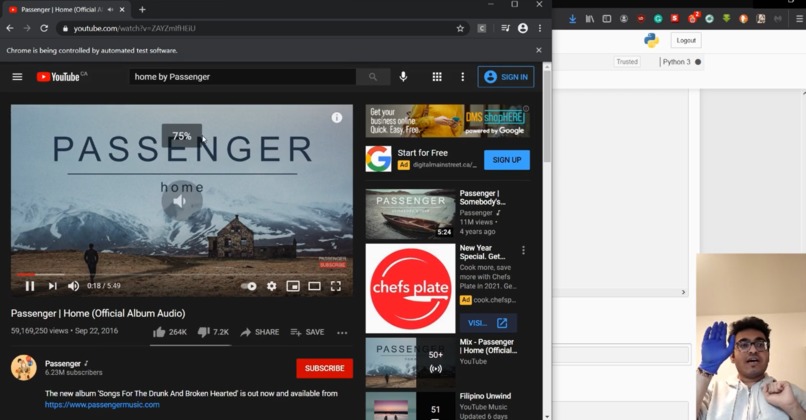Open YouTube settings three-dot menu
Viewport: 806px width, 420px height.
click(x=463, y=77)
